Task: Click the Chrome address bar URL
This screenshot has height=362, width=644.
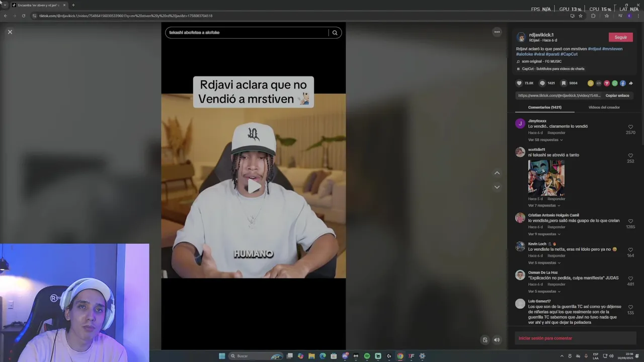Action: pos(126,16)
